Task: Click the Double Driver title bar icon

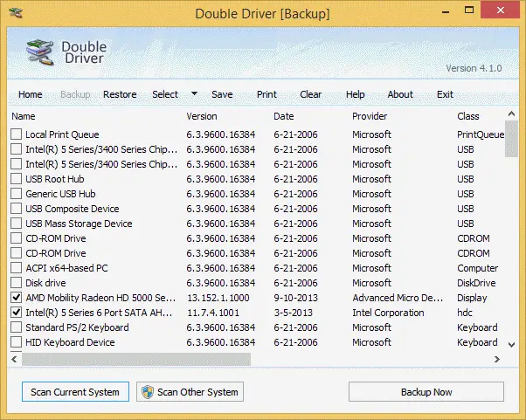Action: pyautogui.click(x=16, y=13)
